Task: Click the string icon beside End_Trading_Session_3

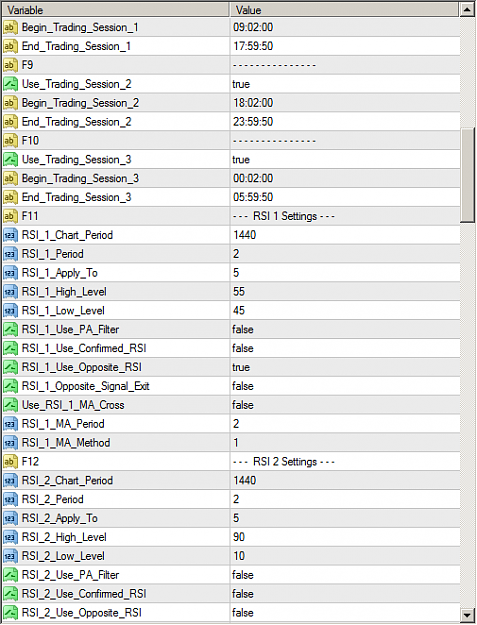Action: 10,197
